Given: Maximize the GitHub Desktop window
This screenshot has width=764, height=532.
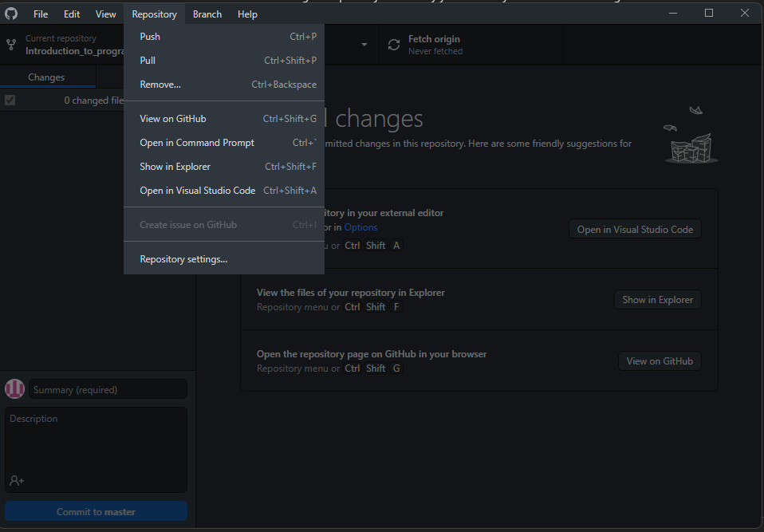Looking at the screenshot, I should point(709,13).
